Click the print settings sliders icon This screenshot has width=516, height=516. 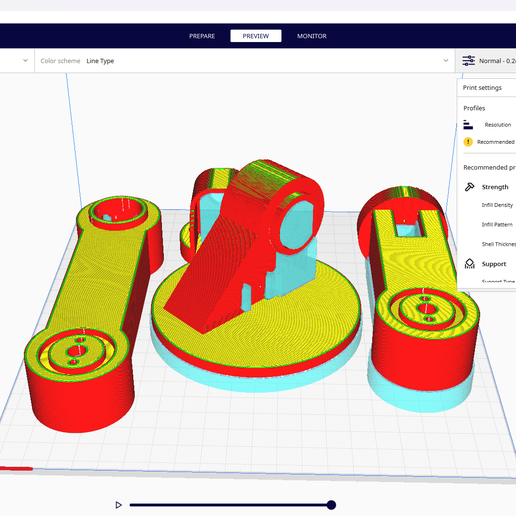point(468,61)
